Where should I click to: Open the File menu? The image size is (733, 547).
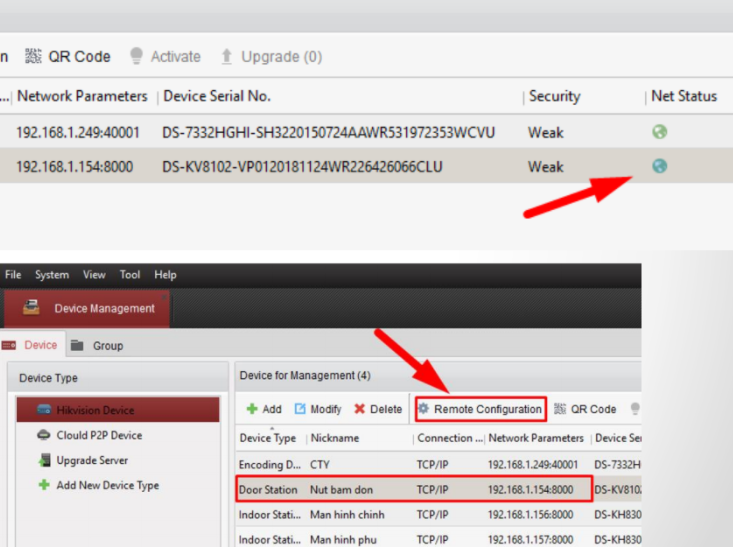(x=13, y=275)
